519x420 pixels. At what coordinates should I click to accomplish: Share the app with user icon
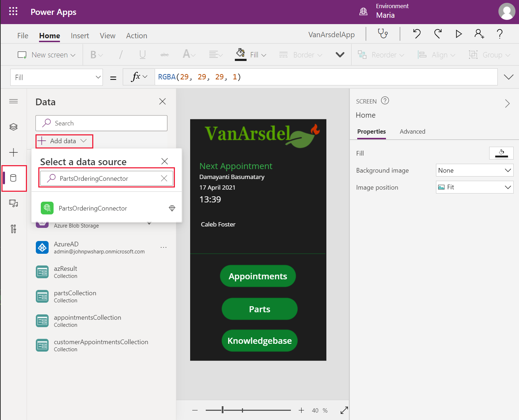tap(479, 34)
